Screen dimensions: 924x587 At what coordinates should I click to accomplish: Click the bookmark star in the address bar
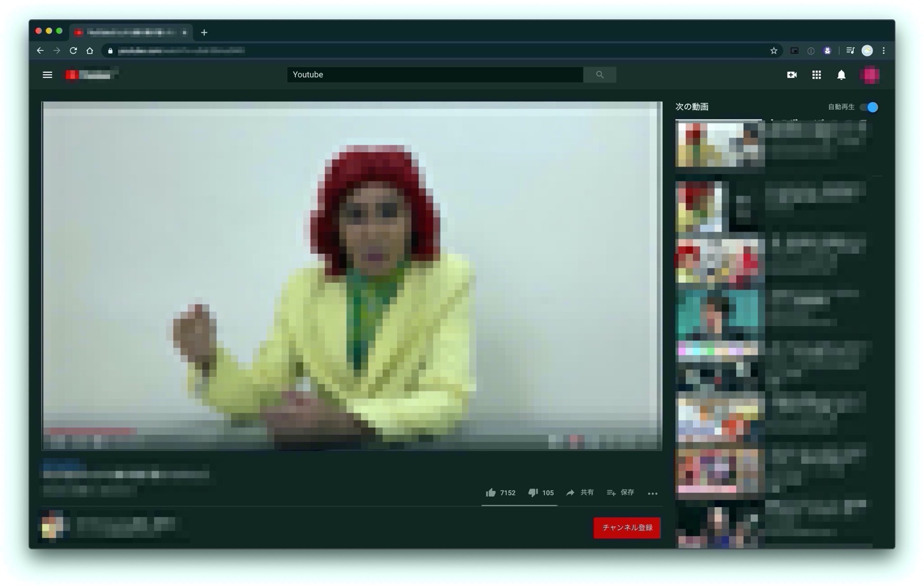774,50
